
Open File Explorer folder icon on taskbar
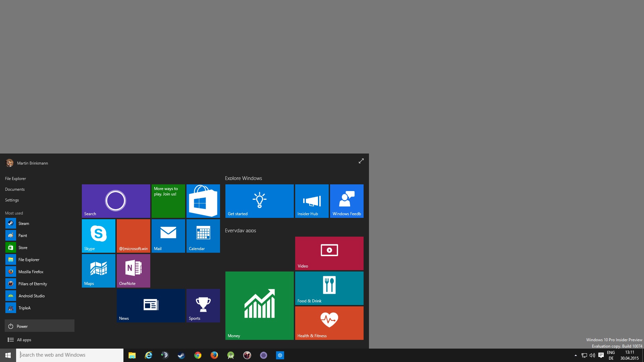click(x=132, y=355)
